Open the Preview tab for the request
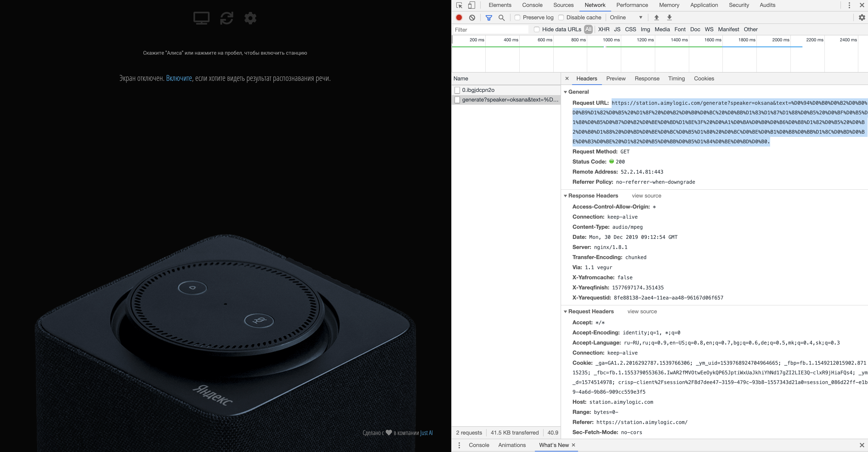This screenshot has height=452, width=868. point(616,79)
